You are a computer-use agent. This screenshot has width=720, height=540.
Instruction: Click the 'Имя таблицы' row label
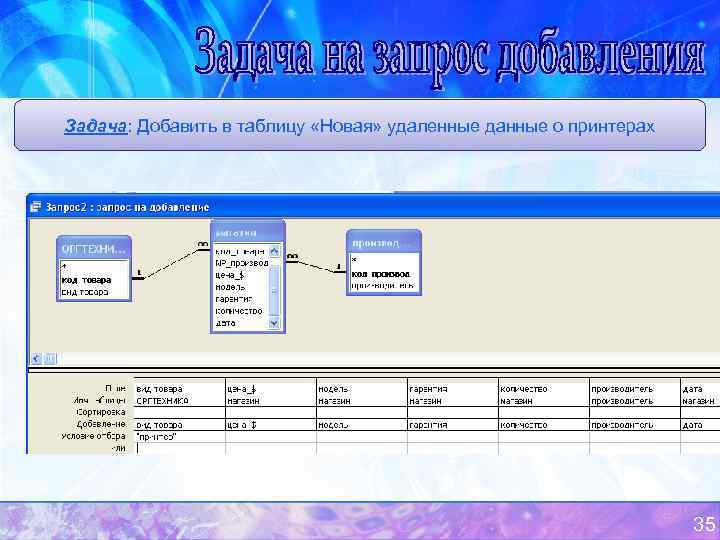99,401
